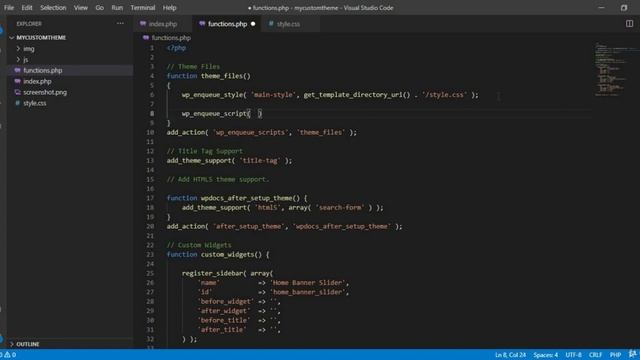Click the PHP icon beside functions.php in Explorer
The image size is (640, 360).
(x=18, y=70)
